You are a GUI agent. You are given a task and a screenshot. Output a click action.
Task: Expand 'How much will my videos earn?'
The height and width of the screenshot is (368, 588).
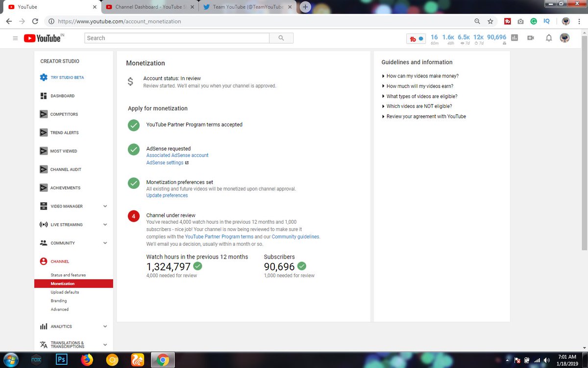click(x=420, y=86)
